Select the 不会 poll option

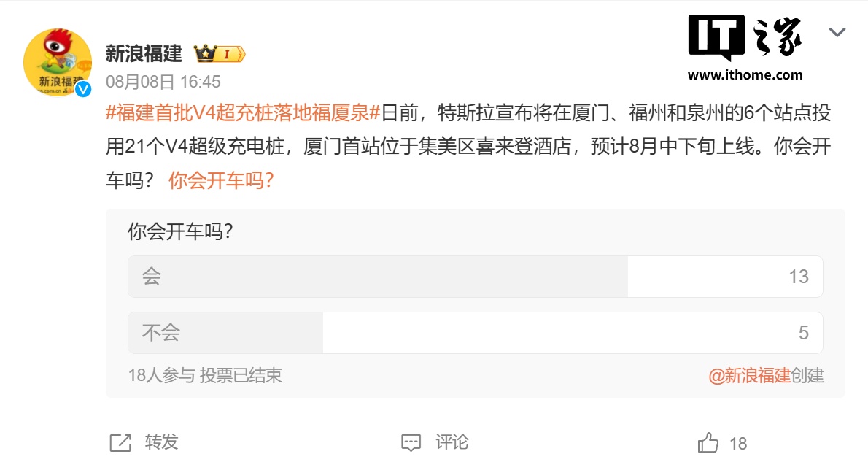pos(475,333)
